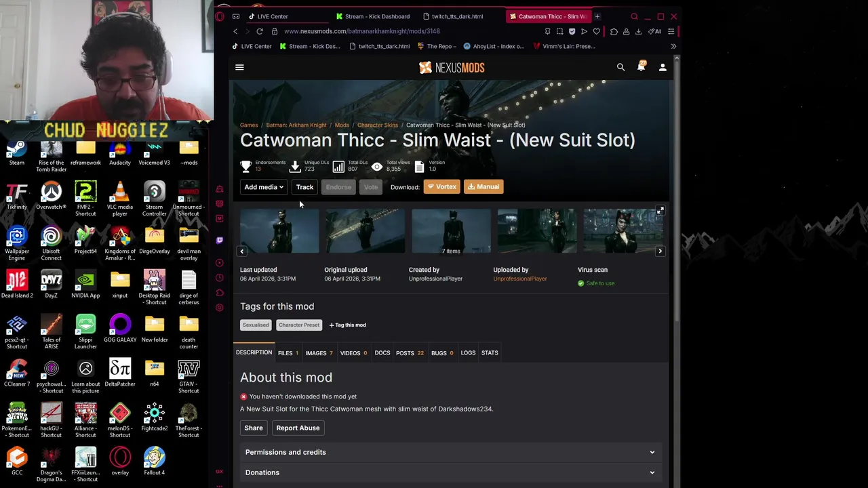
Task: Switch to the Stream - Kick Dashboard browser tab
Action: click(372, 16)
